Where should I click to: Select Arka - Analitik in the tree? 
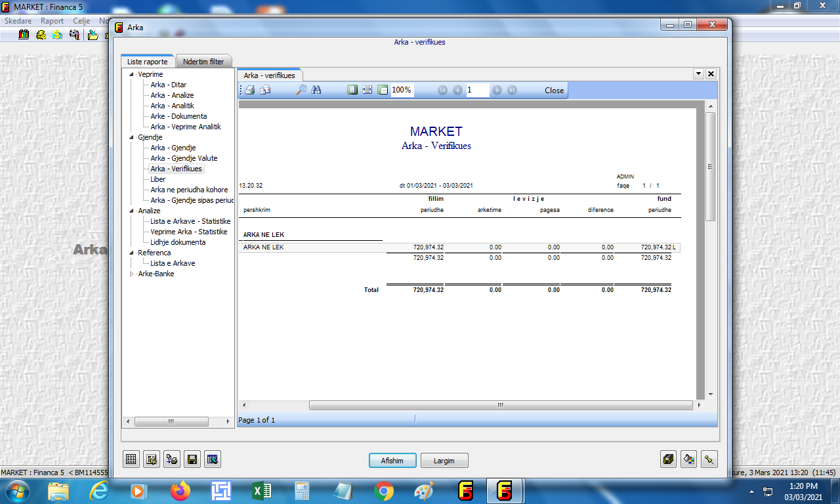(x=172, y=106)
